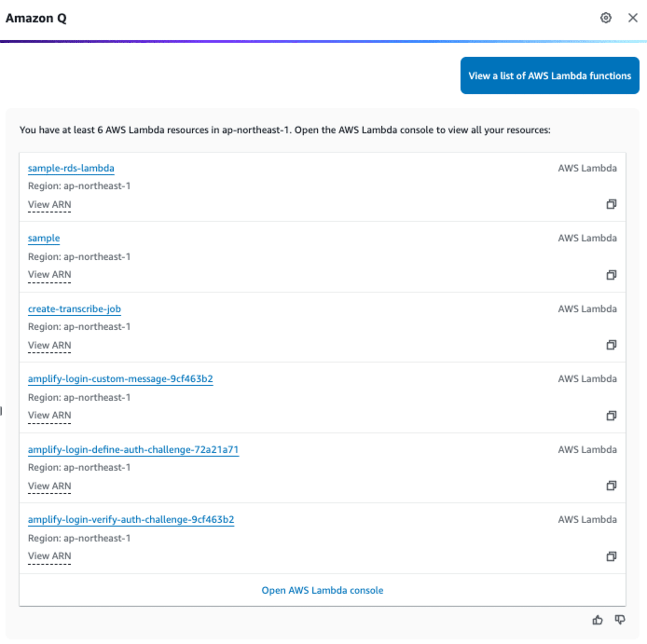The image size is (647, 644).
Task: Give thumbs up feedback on response
Action: [x=598, y=620]
